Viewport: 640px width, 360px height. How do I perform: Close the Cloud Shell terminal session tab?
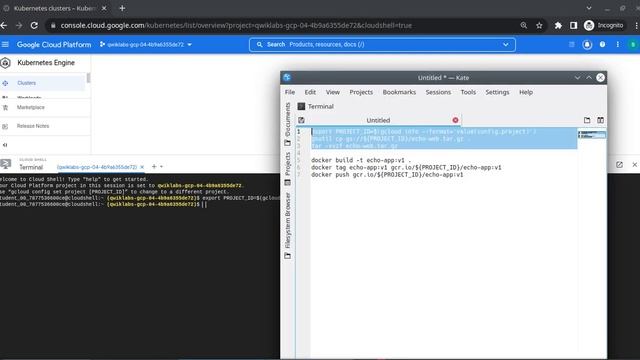[142, 167]
